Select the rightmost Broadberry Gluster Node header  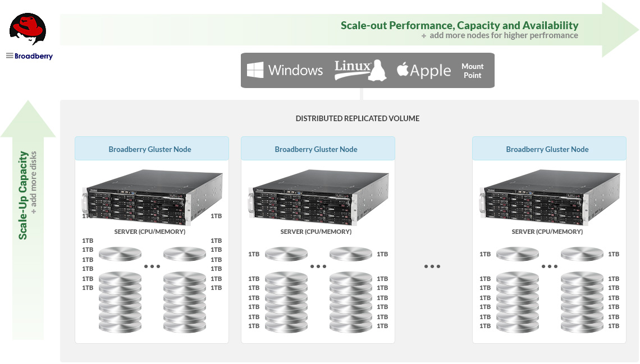[548, 149]
